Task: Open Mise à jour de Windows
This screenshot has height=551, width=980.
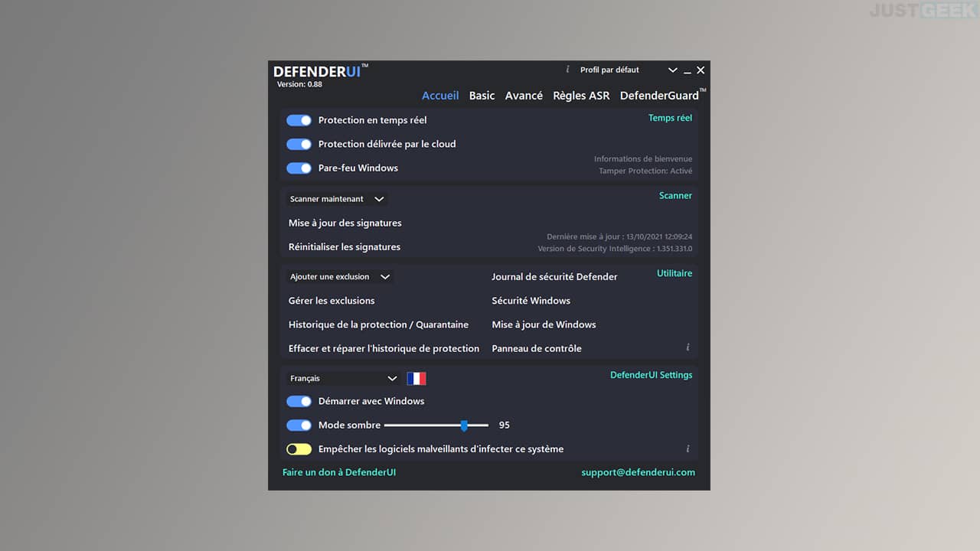Action: pos(544,324)
